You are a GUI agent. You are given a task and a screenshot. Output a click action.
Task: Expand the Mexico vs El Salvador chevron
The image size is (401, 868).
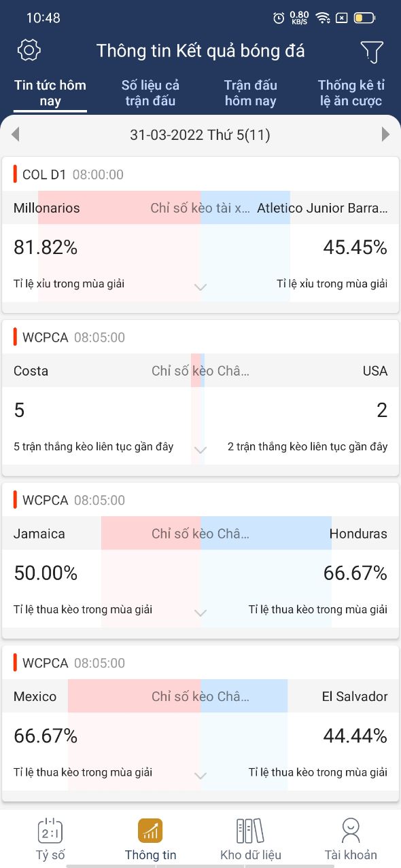tap(201, 775)
